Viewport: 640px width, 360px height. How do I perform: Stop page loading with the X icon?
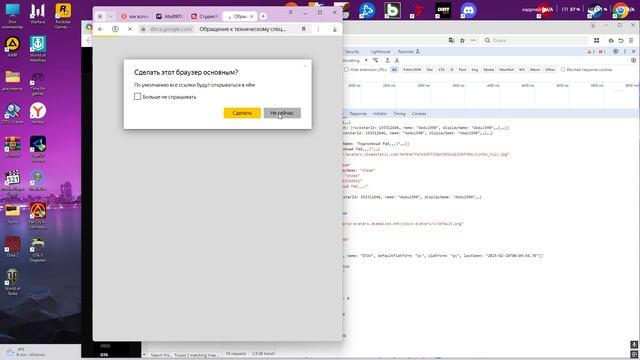[130, 29]
